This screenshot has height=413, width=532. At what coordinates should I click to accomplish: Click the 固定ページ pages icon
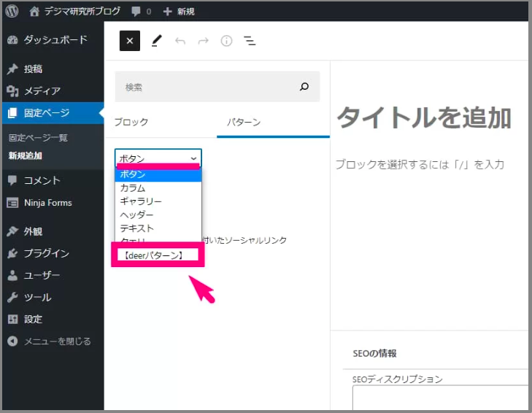(x=12, y=112)
